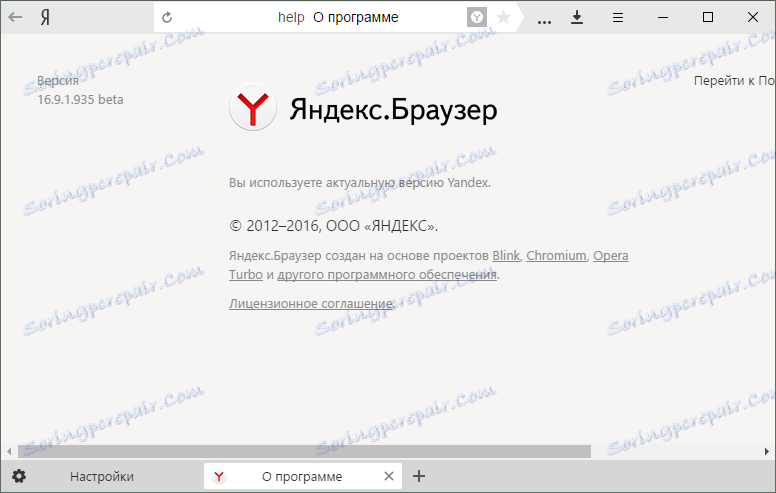This screenshot has width=776, height=493.
Task: Click the Y favicon on О программе tab
Action: point(218,477)
